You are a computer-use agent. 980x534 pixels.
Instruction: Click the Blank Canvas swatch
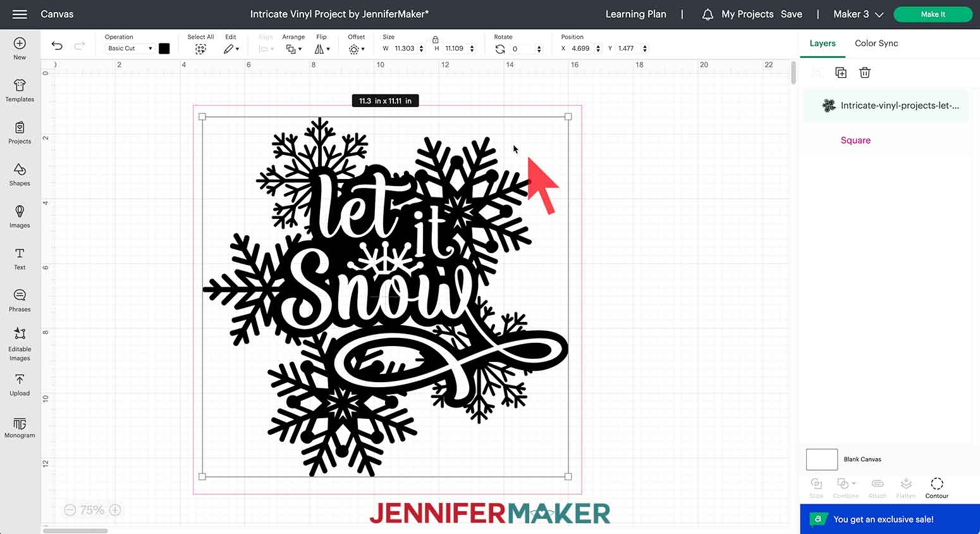(822, 459)
